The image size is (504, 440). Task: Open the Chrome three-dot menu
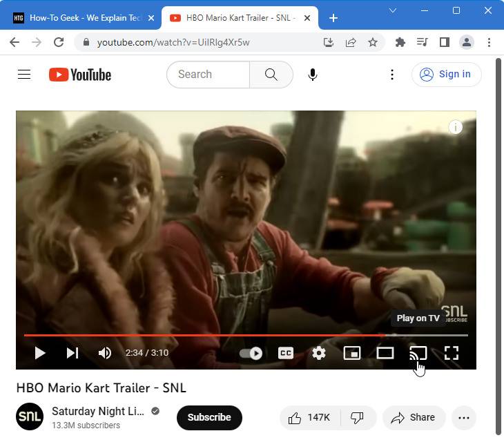pyautogui.click(x=489, y=42)
